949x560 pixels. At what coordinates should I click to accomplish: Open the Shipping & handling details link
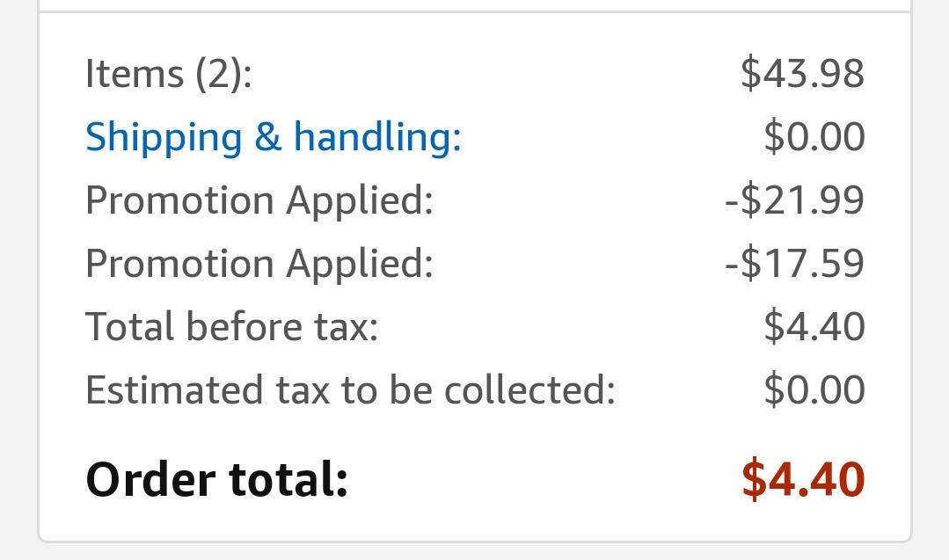point(273,137)
